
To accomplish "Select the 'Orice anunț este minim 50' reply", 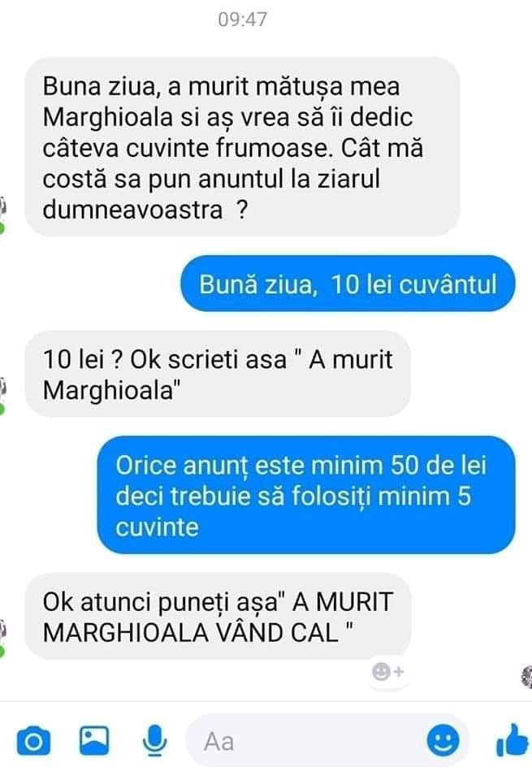I will (305, 496).
